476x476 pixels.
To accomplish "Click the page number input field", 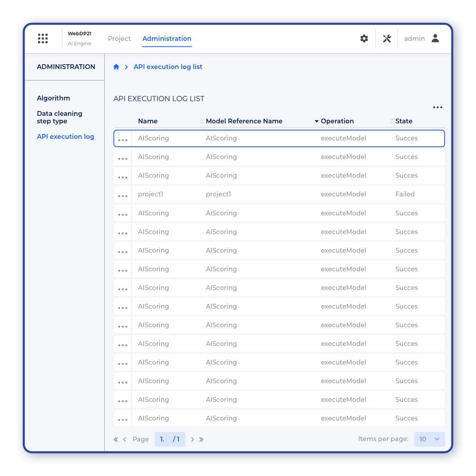I will 163,439.
